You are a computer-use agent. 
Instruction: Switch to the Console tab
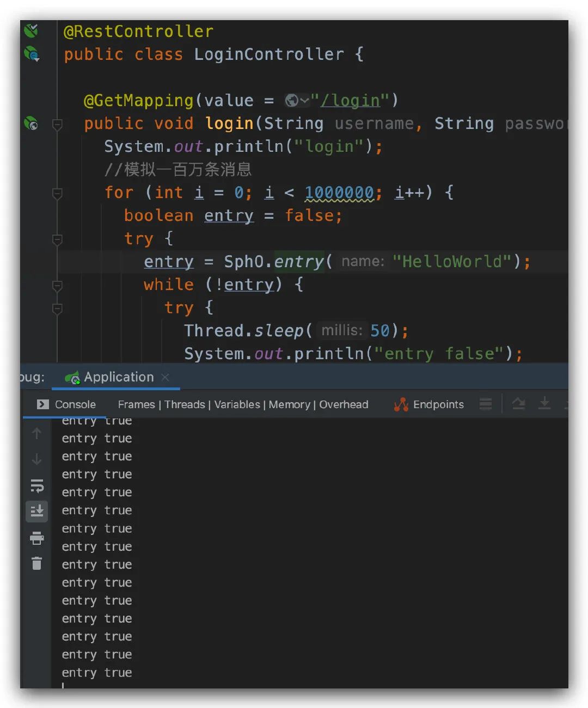click(66, 404)
